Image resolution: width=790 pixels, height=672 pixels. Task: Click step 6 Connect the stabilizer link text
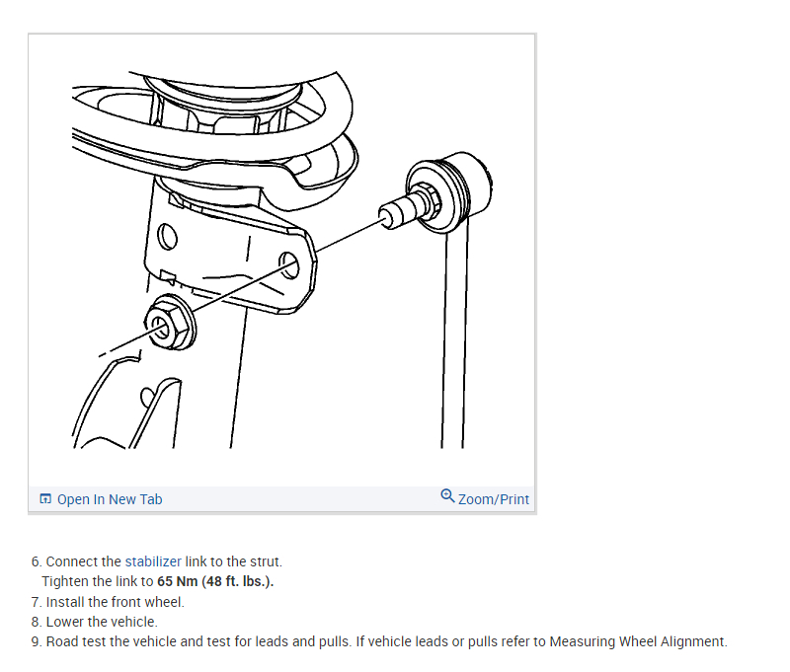[157, 561]
